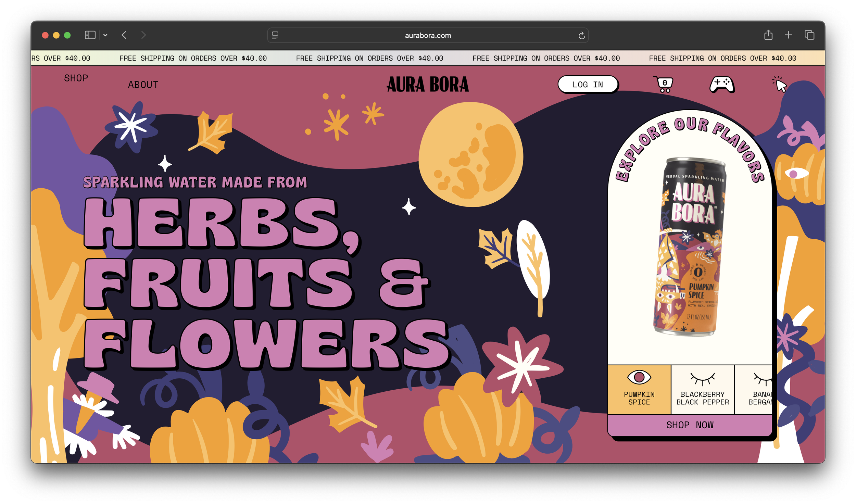Open the page reader menu icon

275,35
